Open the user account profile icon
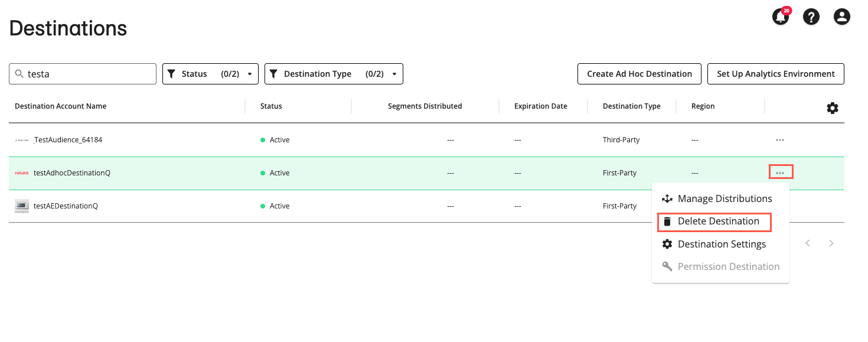Viewport: 868px width, 342px height. [842, 17]
